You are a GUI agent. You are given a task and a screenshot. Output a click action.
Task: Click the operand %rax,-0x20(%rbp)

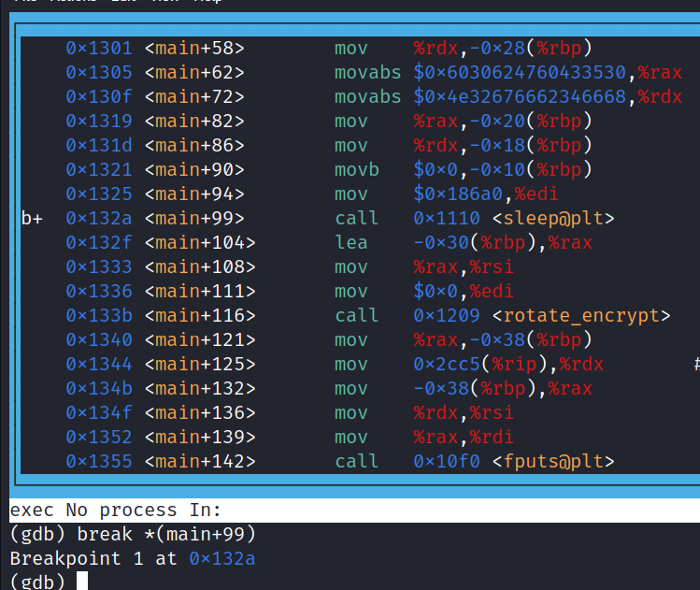[503, 121]
